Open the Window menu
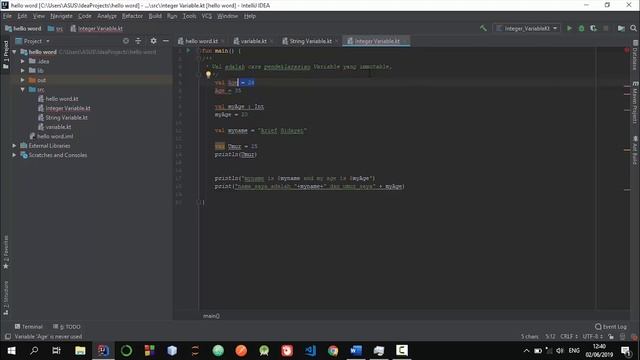Viewport: 640px width, 360px height. click(227, 16)
